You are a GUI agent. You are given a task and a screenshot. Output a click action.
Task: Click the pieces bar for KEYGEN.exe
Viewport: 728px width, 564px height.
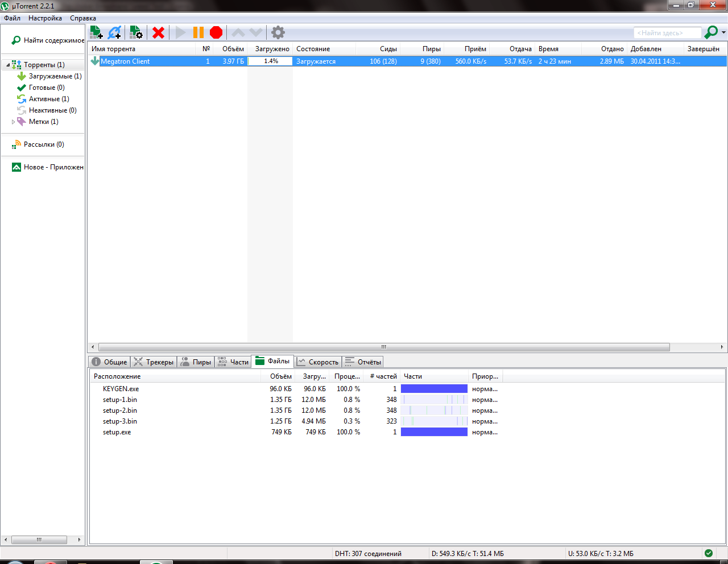point(434,389)
